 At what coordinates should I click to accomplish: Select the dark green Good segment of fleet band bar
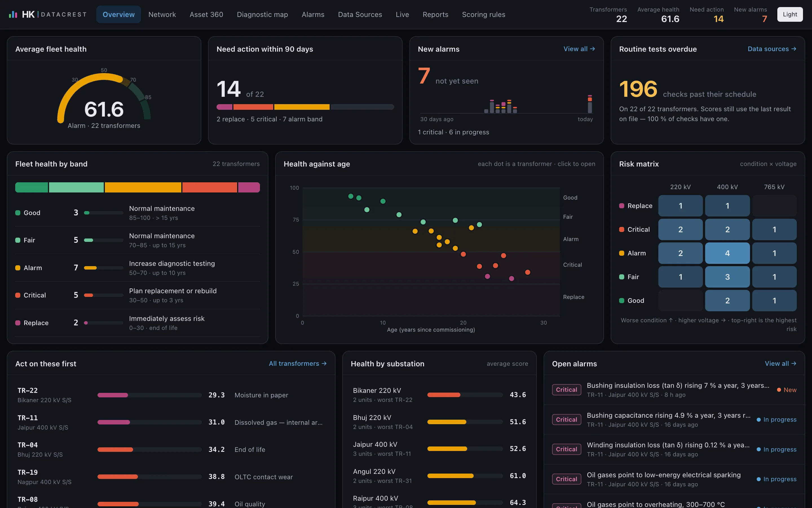[x=32, y=187]
